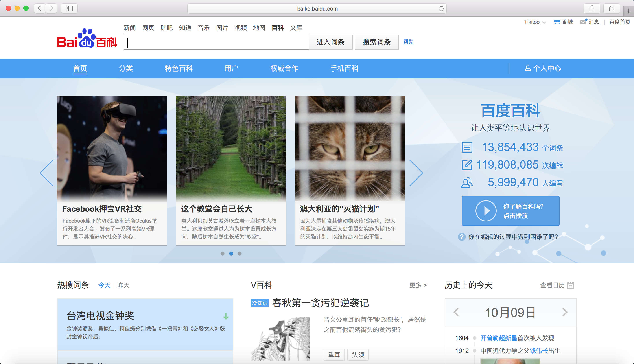Image resolution: width=634 pixels, height=364 pixels.
Task: Reload the page with the refresh icon
Action: click(441, 8)
